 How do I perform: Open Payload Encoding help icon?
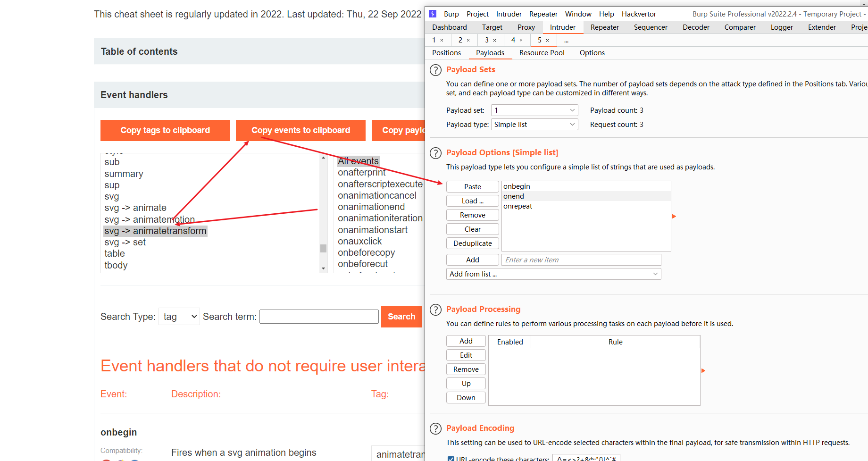(x=435, y=429)
